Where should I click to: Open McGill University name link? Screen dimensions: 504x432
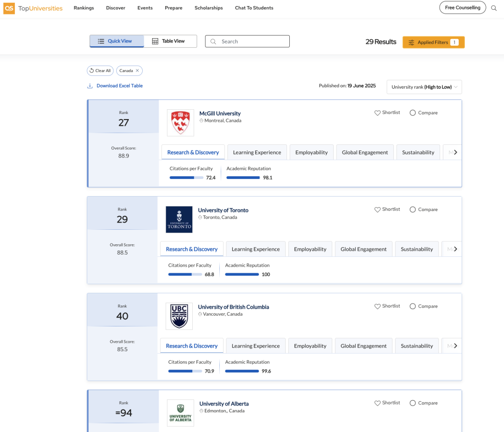[x=220, y=113]
